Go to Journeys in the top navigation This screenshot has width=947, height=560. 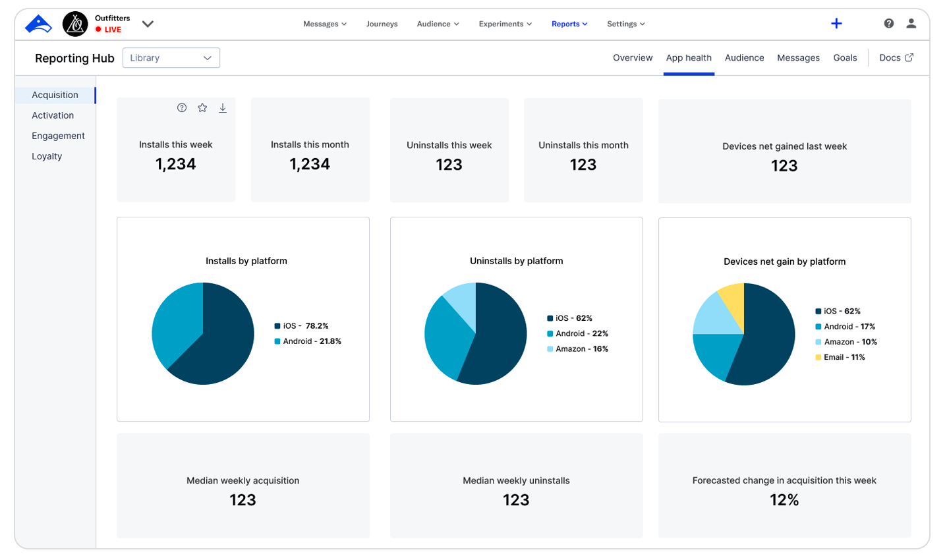pyautogui.click(x=382, y=24)
